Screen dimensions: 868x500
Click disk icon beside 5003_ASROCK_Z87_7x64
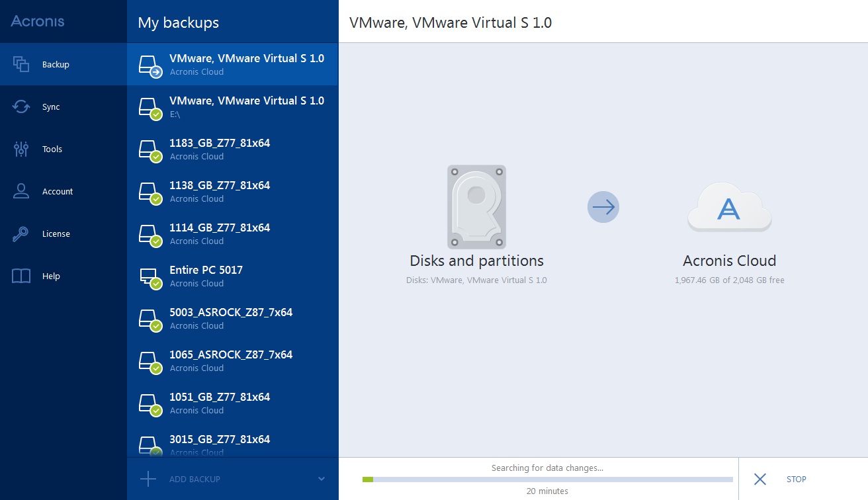[x=150, y=320]
